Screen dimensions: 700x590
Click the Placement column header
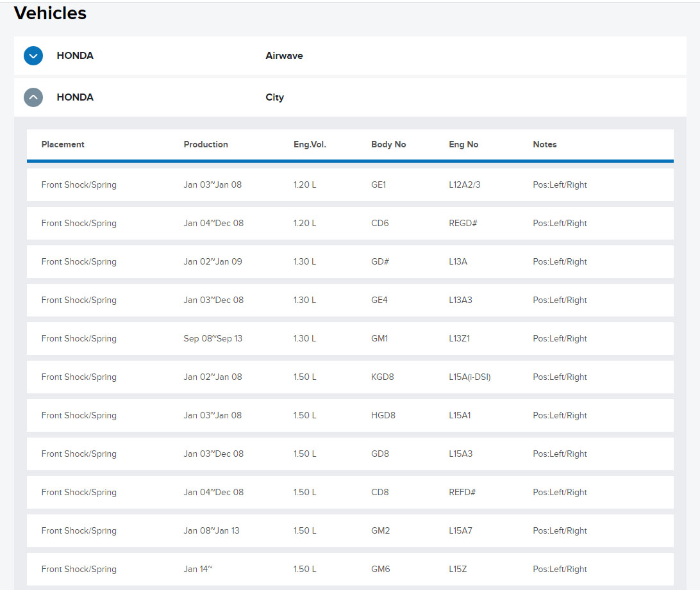[63, 144]
